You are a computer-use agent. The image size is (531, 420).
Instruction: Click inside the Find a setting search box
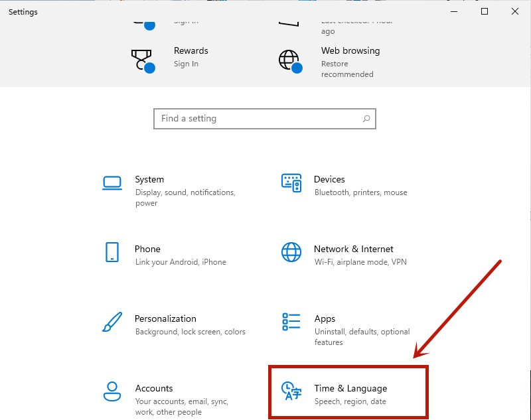coord(252,118)
